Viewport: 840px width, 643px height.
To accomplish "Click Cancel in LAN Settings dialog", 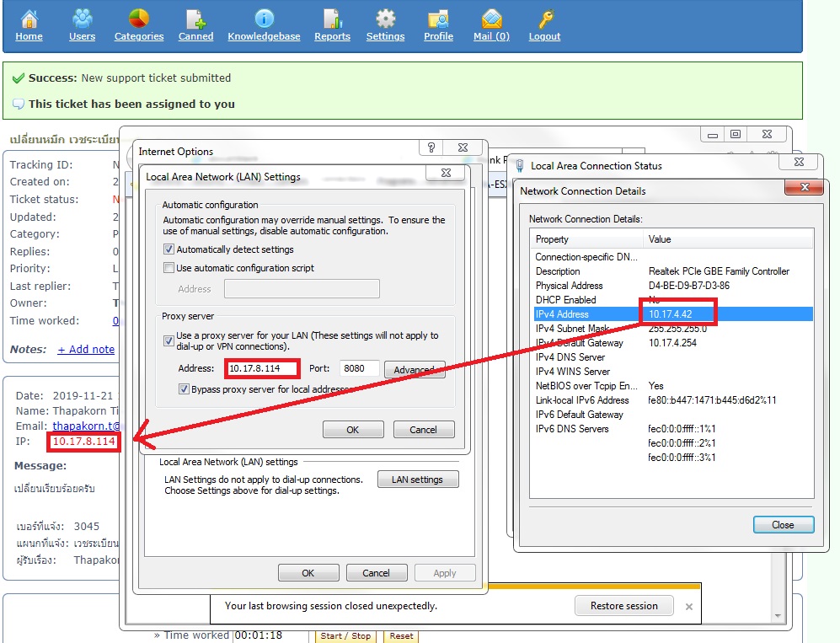I will coord(423,430).
